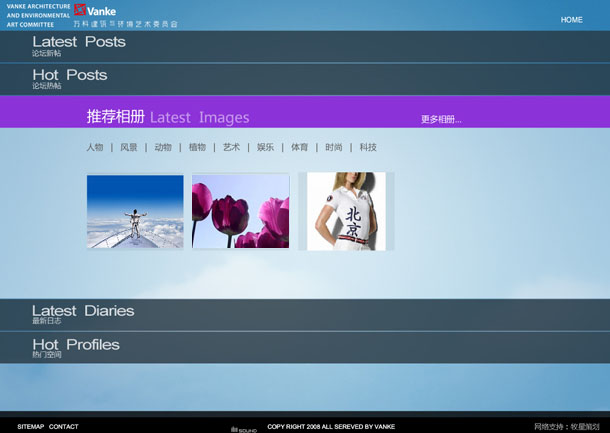
Task: Go to HOME in top navigation
Action: coord(571,20)
